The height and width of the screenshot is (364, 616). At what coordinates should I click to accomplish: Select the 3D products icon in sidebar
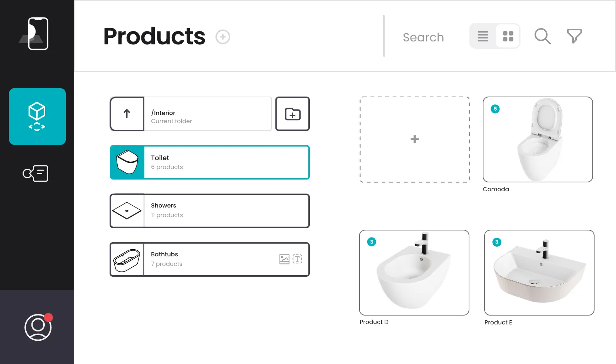point(37,116)
